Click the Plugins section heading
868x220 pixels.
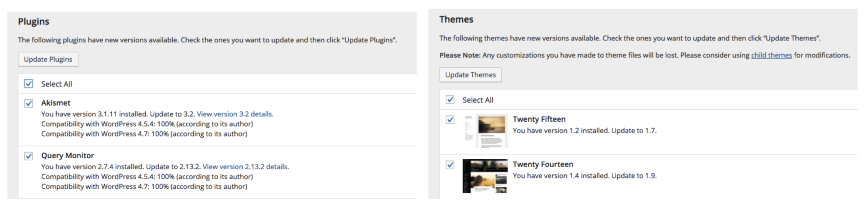pos(33,21)
